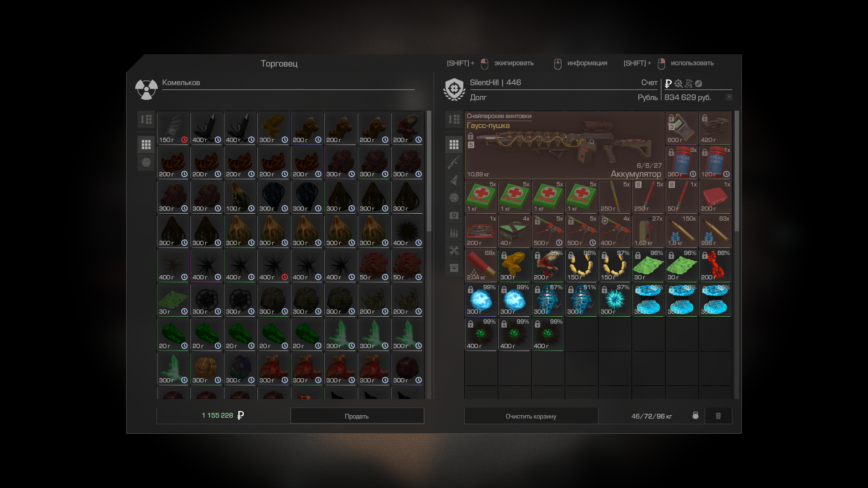Filter trader items by artifacts
The image size is (868, 488).
146,162
